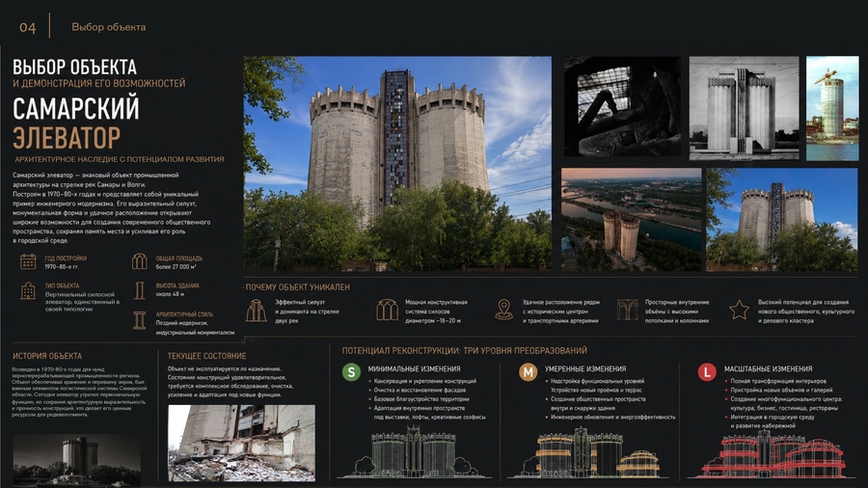Click the История объекта heading

coord(47,356)
